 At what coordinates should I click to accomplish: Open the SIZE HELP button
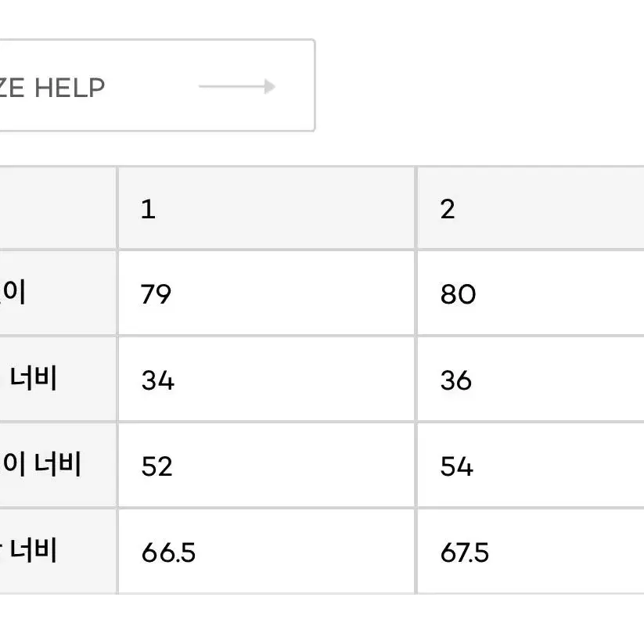157,85
